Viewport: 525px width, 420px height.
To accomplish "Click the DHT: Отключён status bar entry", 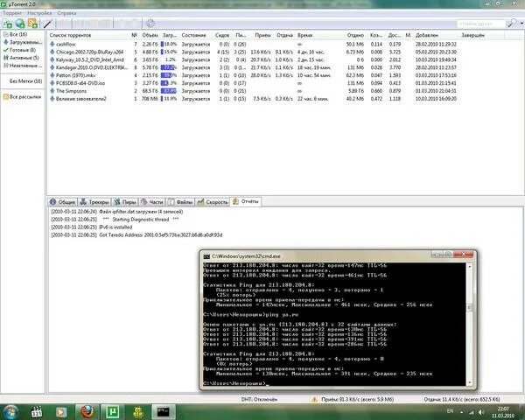I will coord(259,399).
